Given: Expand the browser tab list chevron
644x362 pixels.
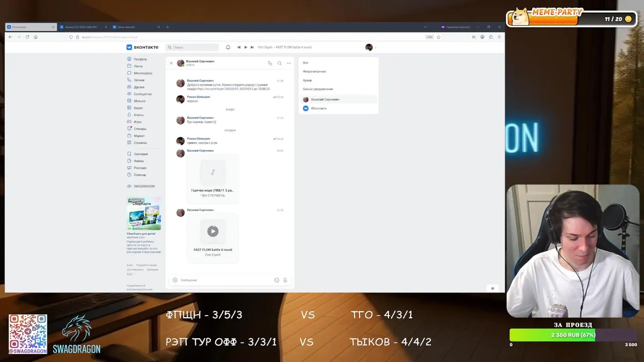Looking at the screenshot, I should pyautogui.click(x=425, y=27).
